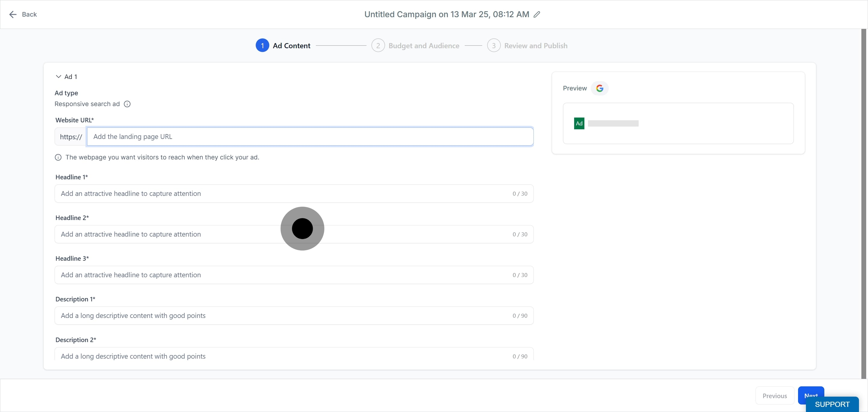Screen dimensions: 868x412
Task: Focus the Website URL landing page field
Action: click(x=310, y=137)
